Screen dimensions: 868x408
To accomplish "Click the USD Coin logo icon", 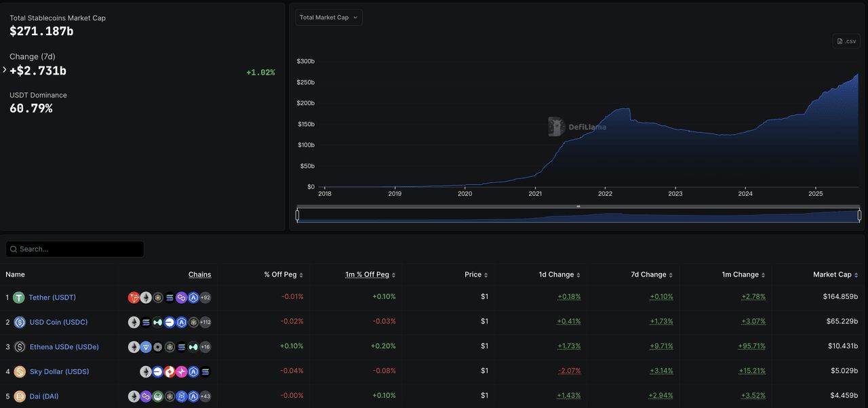I will click(x=19, y=323).
